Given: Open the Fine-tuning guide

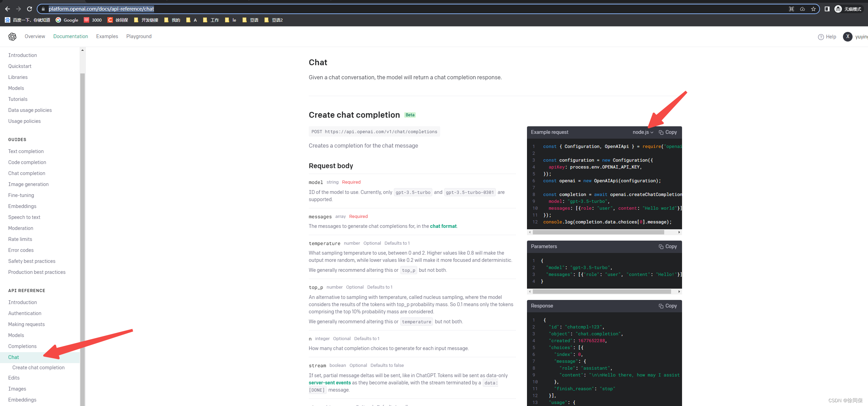Looking at the screenshot, I should click(21, 195).
